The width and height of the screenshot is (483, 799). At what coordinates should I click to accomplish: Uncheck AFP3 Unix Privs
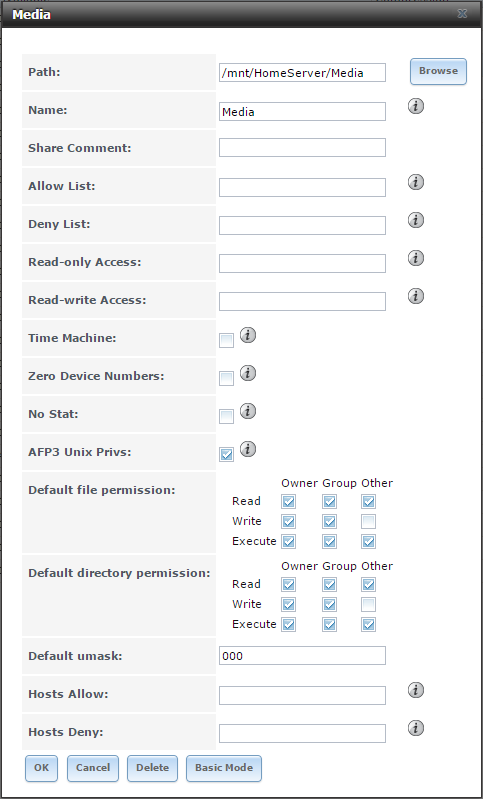pos(226,455)
